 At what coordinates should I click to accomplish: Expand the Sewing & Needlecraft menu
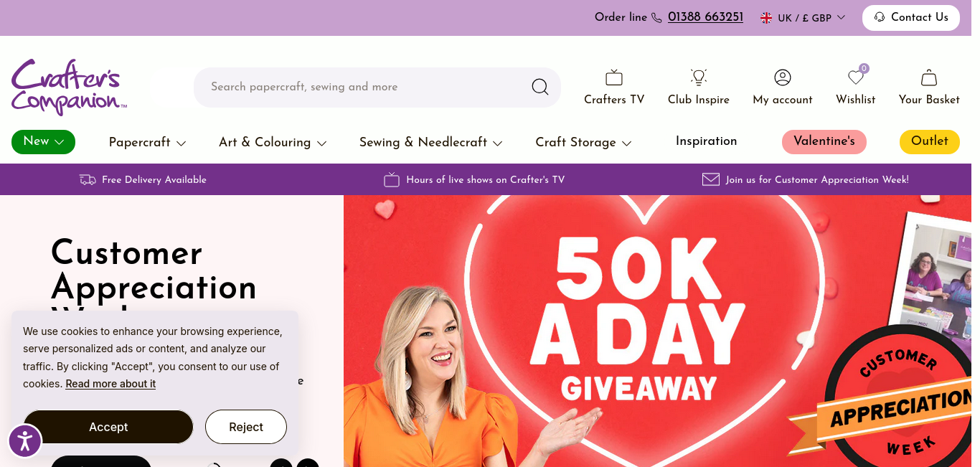click(430, 143)
